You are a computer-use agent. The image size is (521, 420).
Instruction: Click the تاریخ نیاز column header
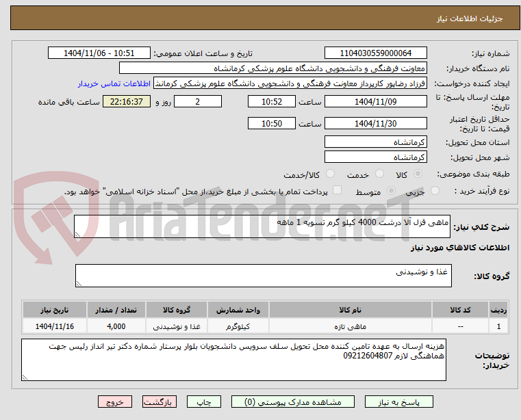(55, 310)
